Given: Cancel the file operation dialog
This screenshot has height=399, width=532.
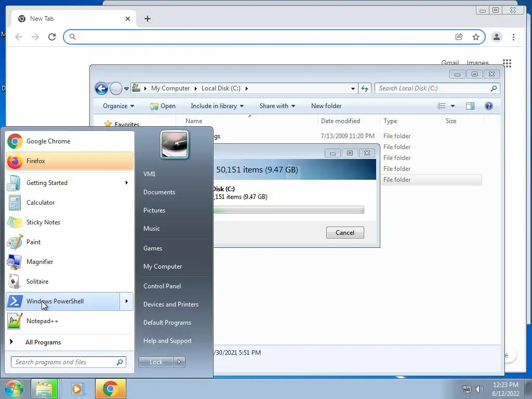Looking at the screenshot, I should [x=345, y=232].
